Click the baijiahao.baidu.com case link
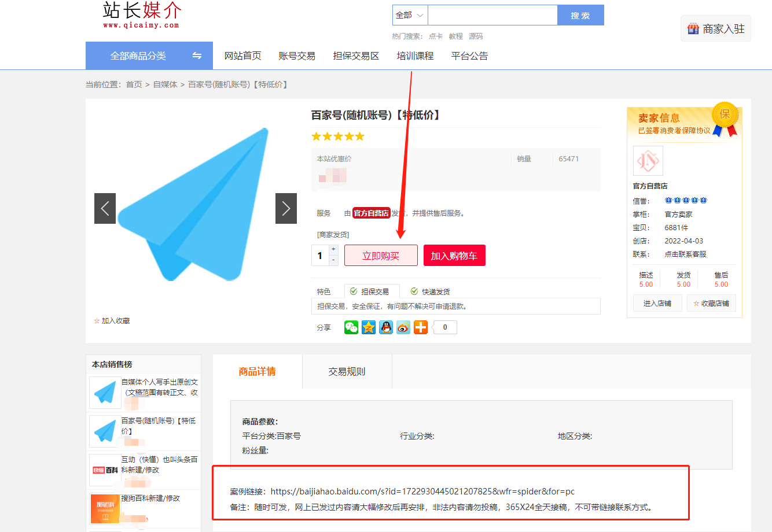Image resolution: width=772 pixels, height=532 pixels. click(x=422, y=492)
